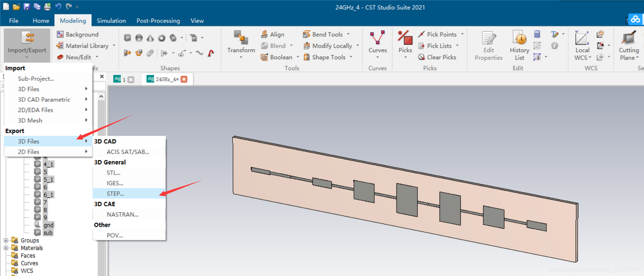This screenshot has height=276, width=644.
Task: Click the text annotation pencil icon
Action: (x=554, y=34)
